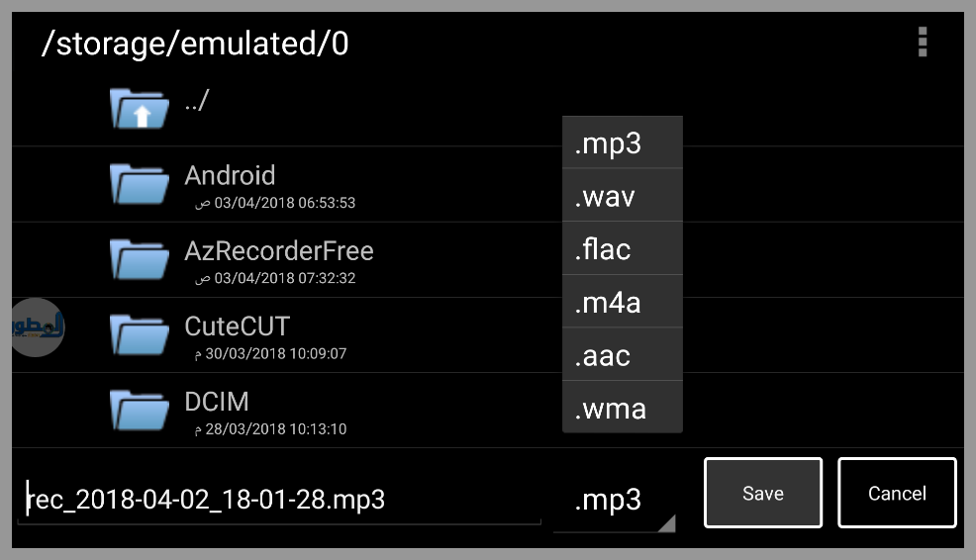The image size is (976, 560).
Task: Open the Android folder by name
Action: tap(230, 176)
